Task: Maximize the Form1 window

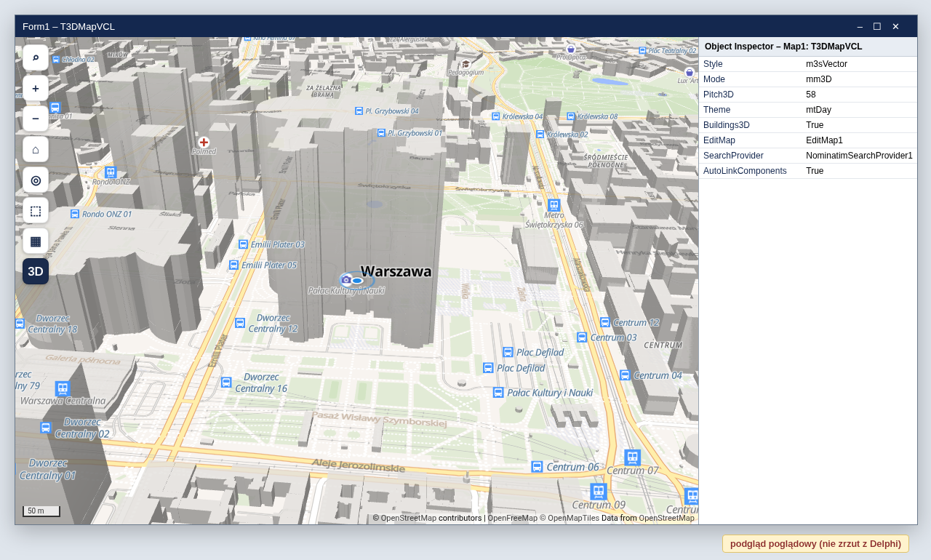Action: click(x=877, y=26)
